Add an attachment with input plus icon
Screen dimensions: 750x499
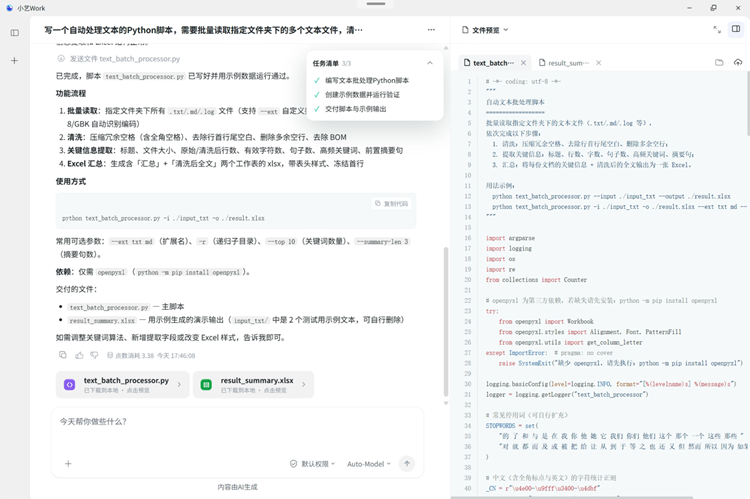(x=68, y=463)
